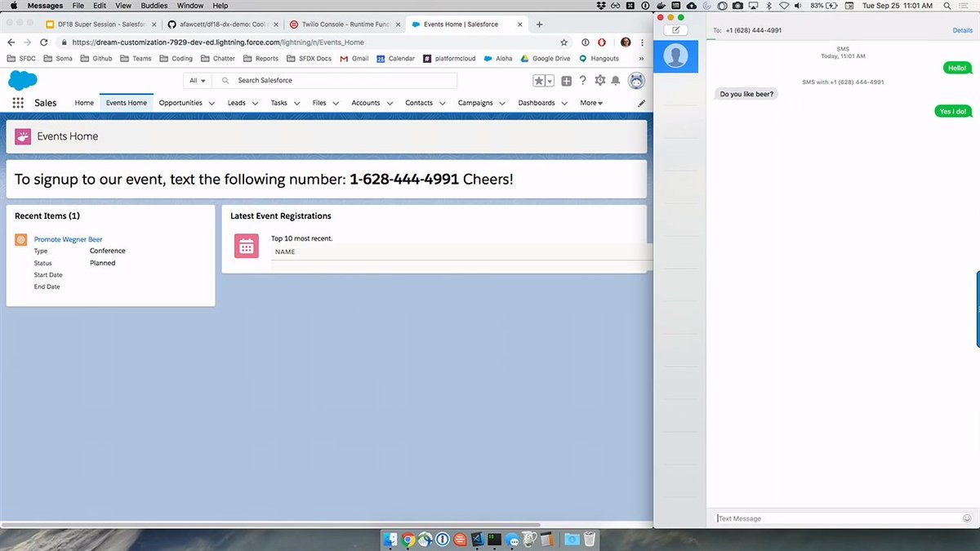Click the Astro user avatar icon
980x551 pixels.
point(635,80)
